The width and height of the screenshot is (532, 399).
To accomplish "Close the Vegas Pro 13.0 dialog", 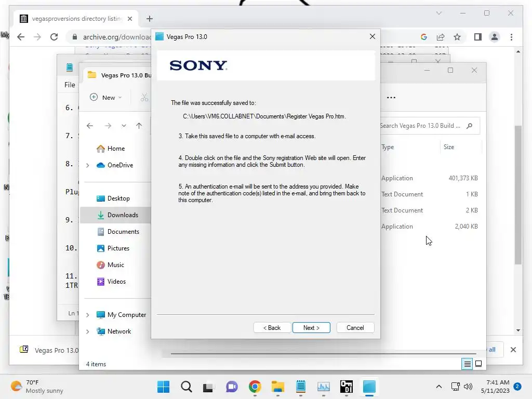I will click(372, 36).
